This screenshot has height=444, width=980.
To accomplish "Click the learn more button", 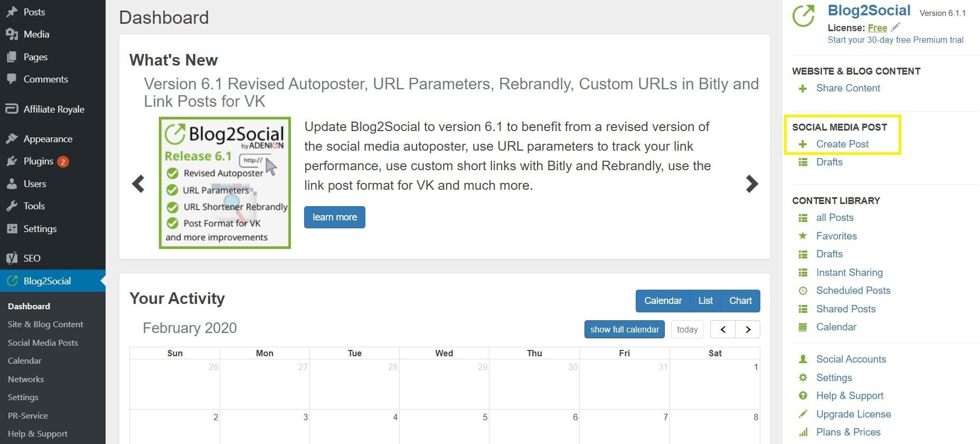I will [x=335, y=217].
